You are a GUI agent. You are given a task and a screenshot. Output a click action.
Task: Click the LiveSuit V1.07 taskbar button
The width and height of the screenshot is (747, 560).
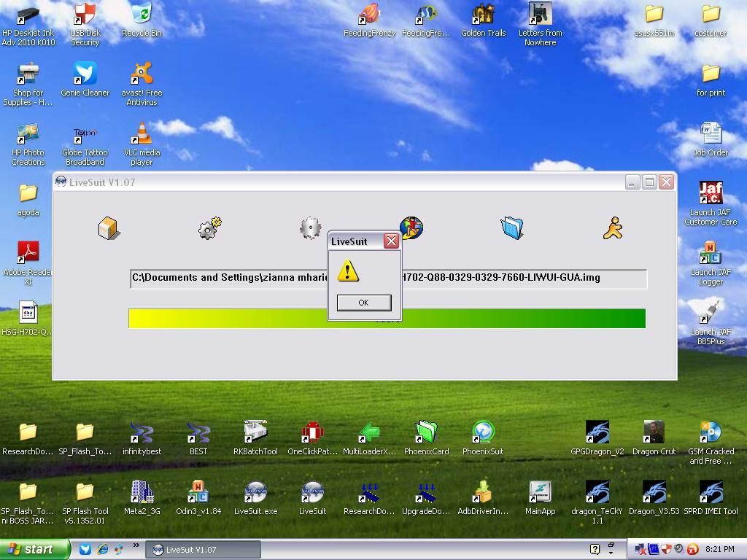tap(203, 550)
